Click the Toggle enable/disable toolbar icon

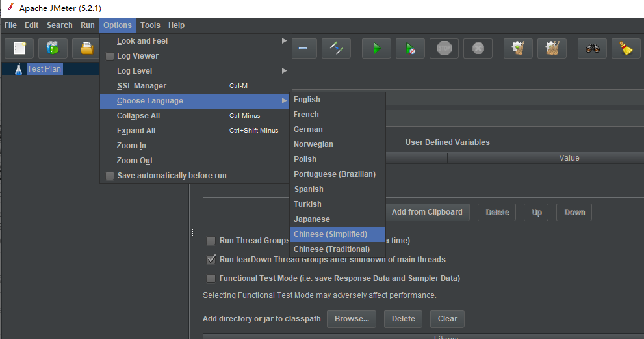[x=337, y=49]
